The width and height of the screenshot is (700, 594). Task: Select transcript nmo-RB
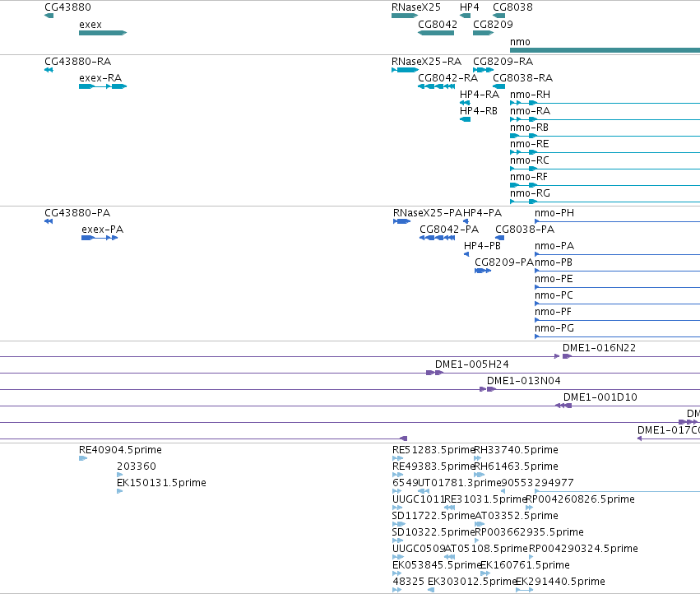[x=529, y=128]
